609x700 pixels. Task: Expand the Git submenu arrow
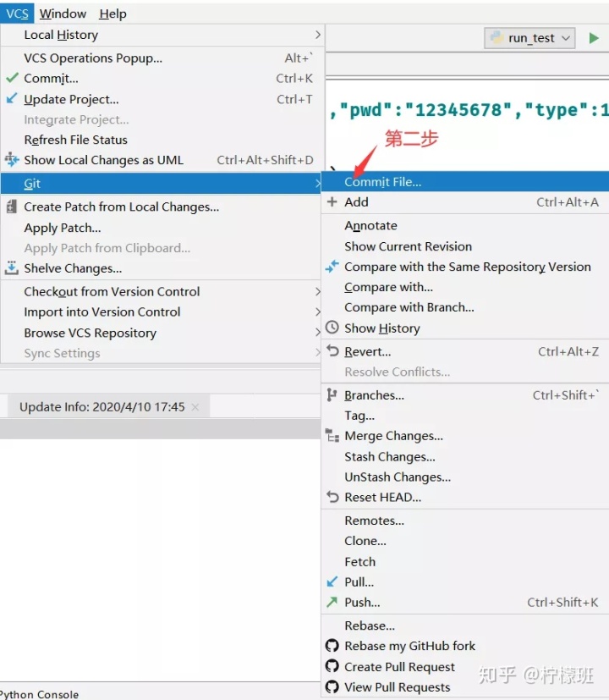coord(318,184)
